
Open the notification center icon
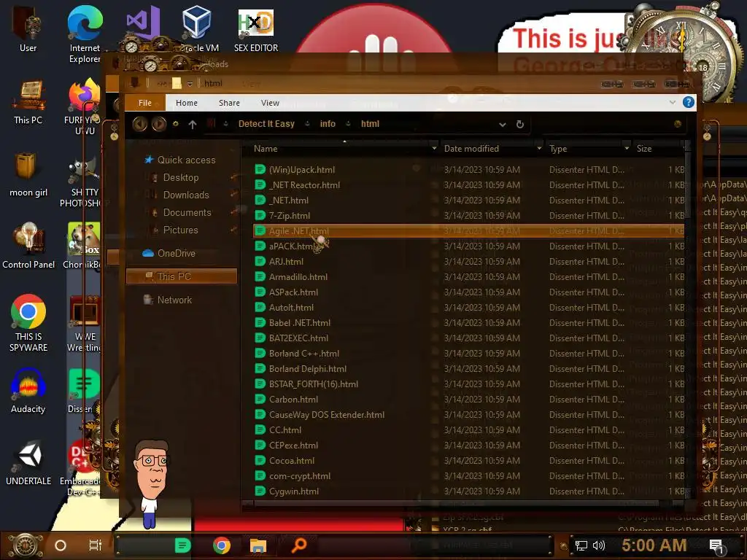716,547
